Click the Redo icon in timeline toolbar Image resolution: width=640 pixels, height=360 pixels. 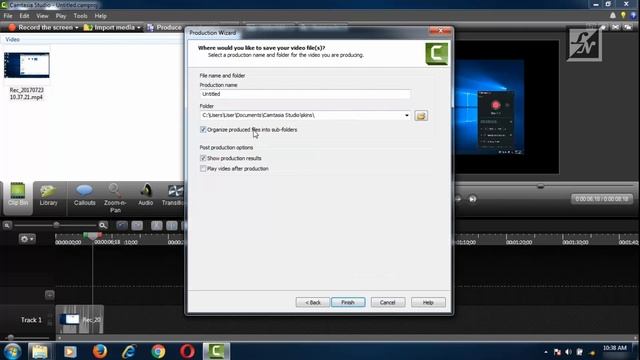(x=137, y=225)
